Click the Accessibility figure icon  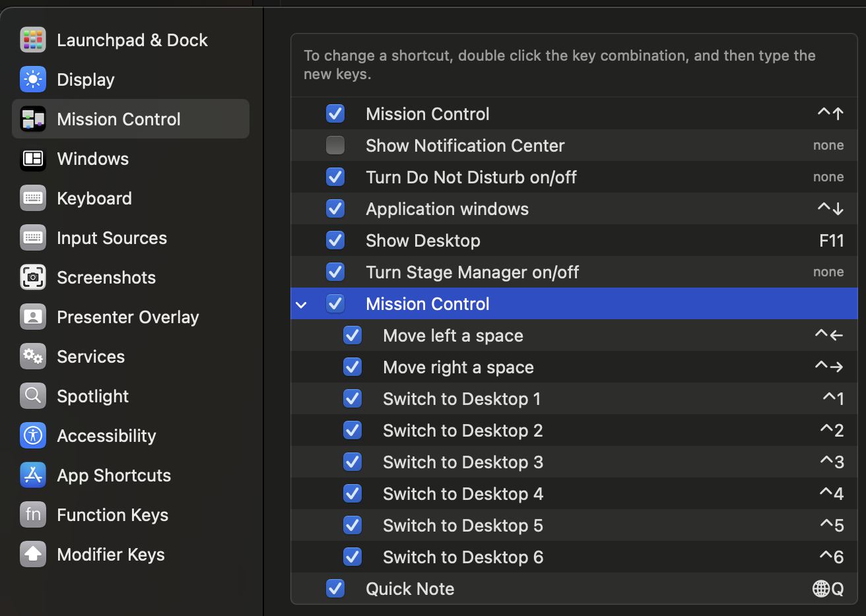(33, 435)
